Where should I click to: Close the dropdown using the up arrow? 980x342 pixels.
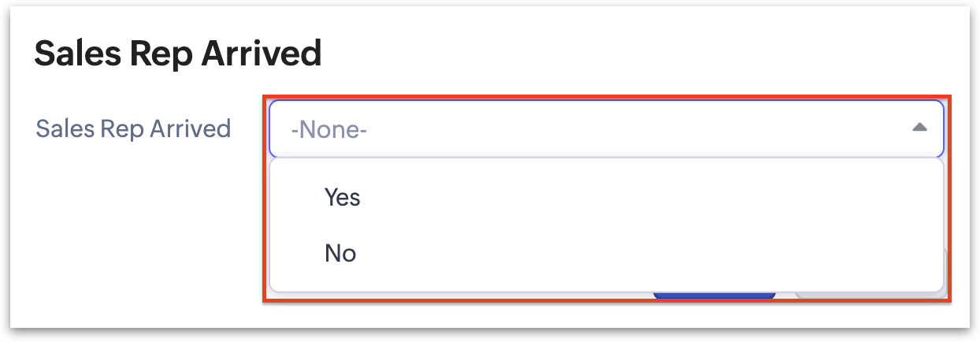(x=919, y=128)
